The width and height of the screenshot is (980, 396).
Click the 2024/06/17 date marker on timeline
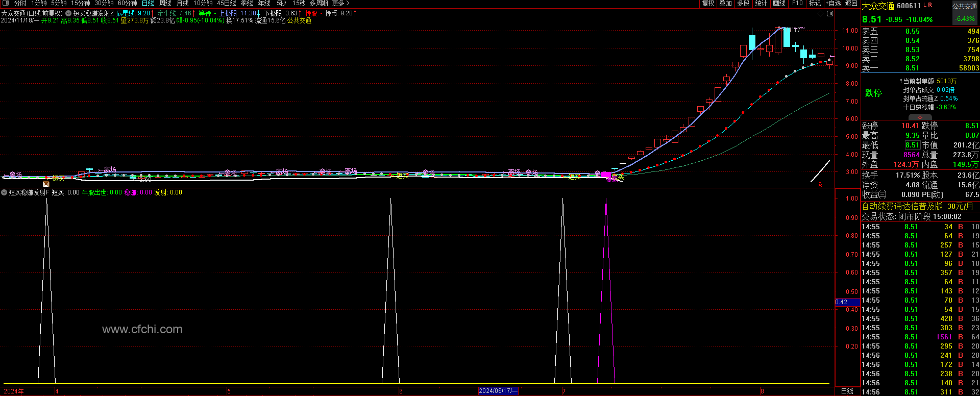[x=498, y=391]
